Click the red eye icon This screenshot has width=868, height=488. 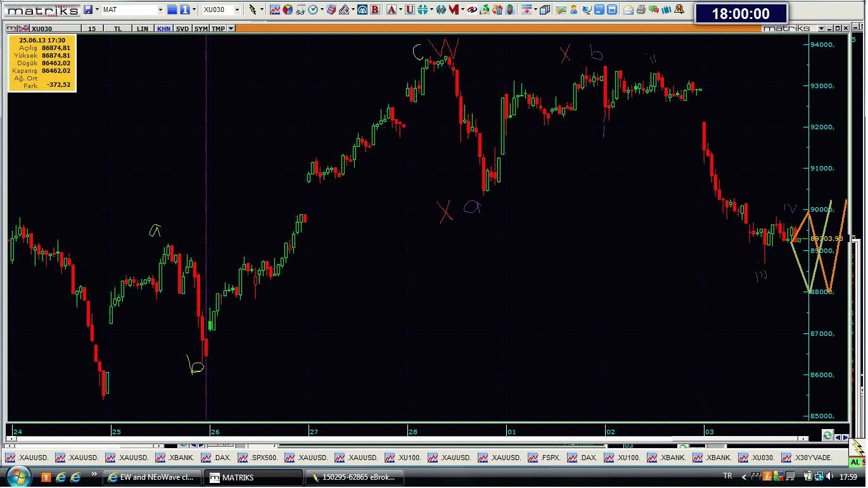pos(471,10)
